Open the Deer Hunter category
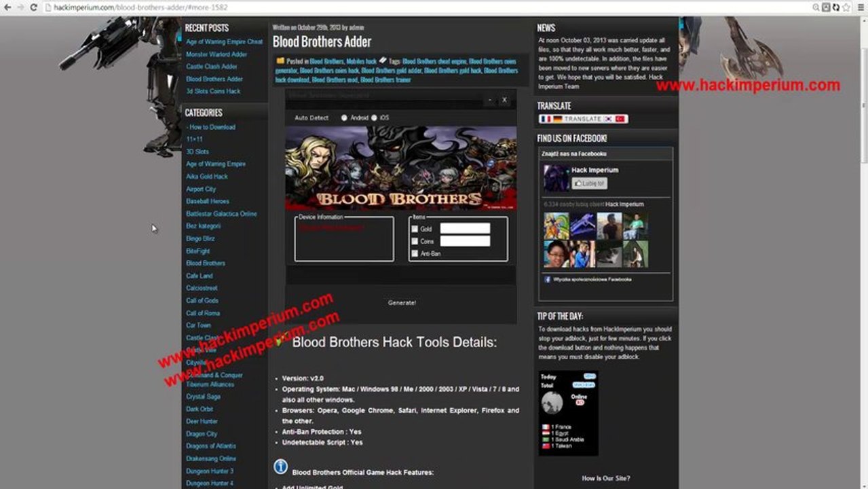Image resolution: width=868 pixels, height=489 pixels. (202, 421)
